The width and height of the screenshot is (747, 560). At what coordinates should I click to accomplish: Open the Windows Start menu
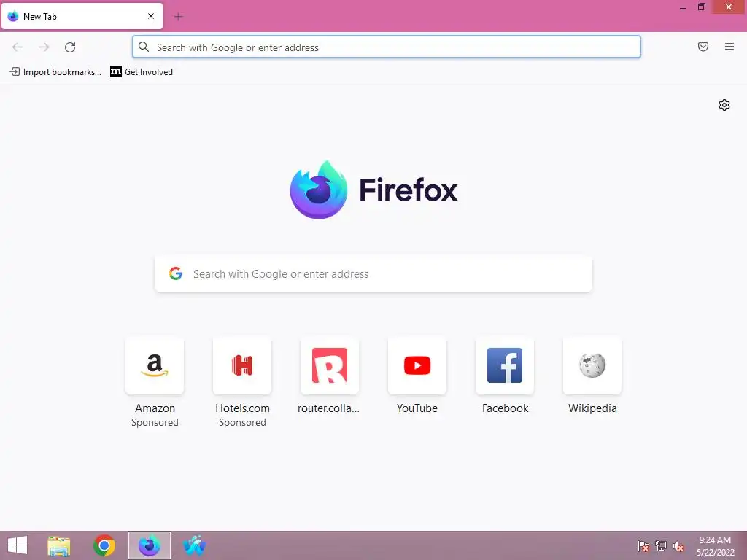(x=18, y=545)
